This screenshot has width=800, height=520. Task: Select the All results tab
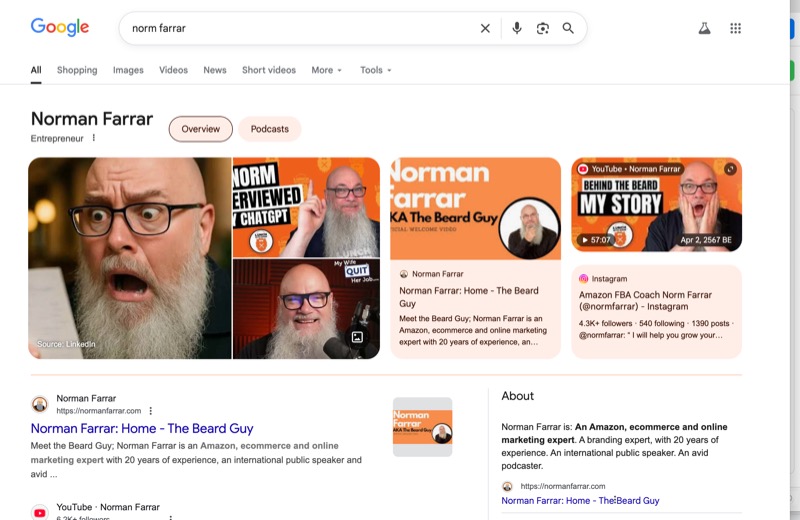36,70
